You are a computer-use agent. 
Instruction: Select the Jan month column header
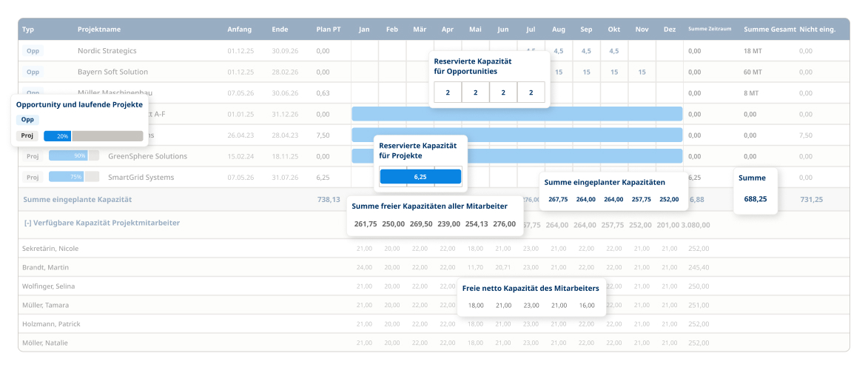364,30
